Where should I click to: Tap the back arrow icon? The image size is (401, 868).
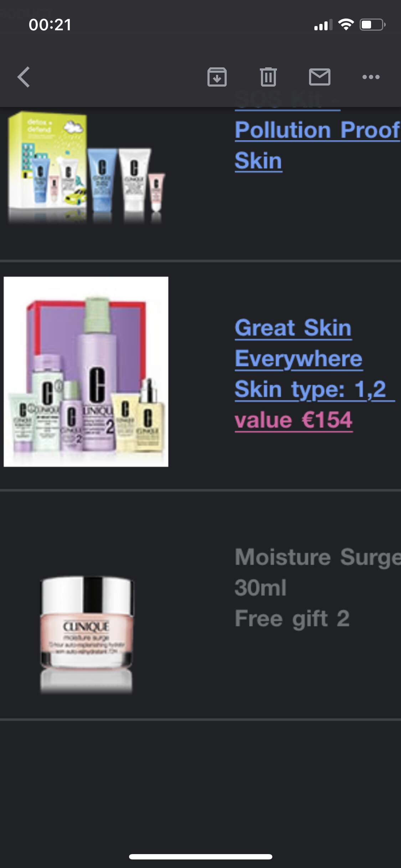[24, 77]
